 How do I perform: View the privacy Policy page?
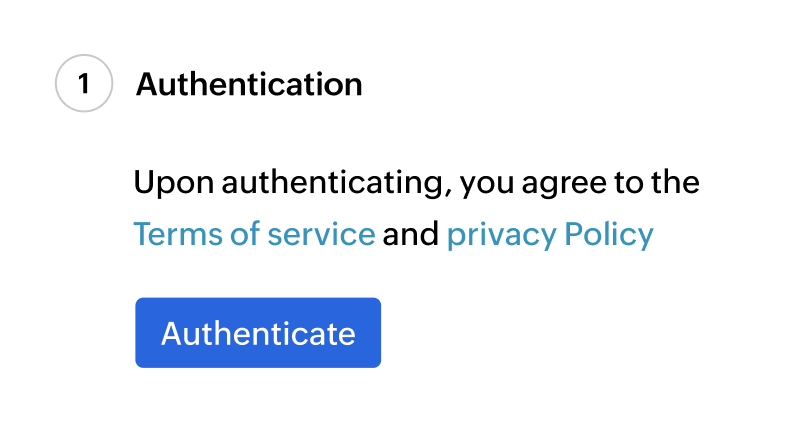click(x=550, y=235)
